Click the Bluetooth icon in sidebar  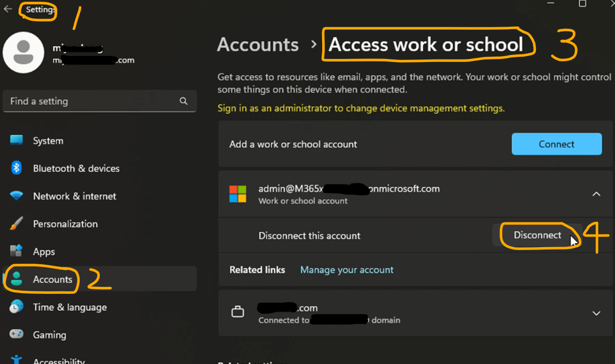coord(17,168)
